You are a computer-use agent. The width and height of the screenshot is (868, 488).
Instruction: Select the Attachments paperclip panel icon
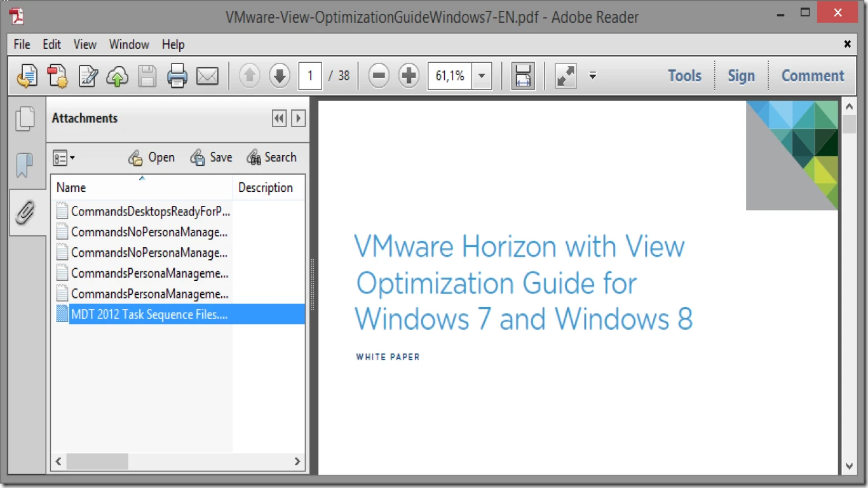tap(25, 212)
